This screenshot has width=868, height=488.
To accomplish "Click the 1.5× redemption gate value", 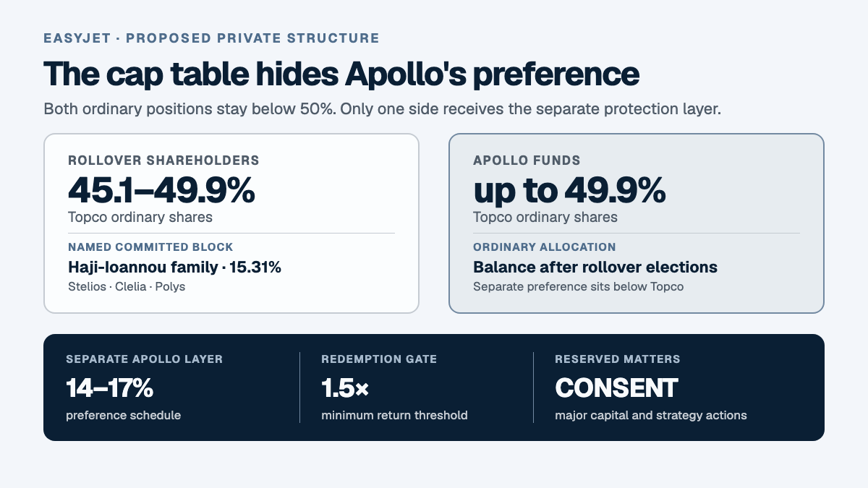I will [x=345, y=388].
